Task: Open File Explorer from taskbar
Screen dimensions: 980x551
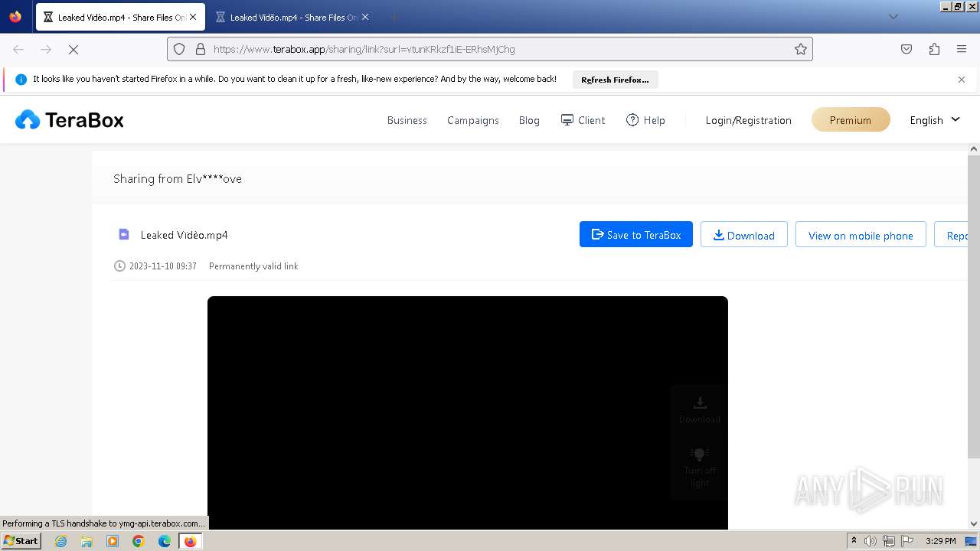Action: coord(87,541)
